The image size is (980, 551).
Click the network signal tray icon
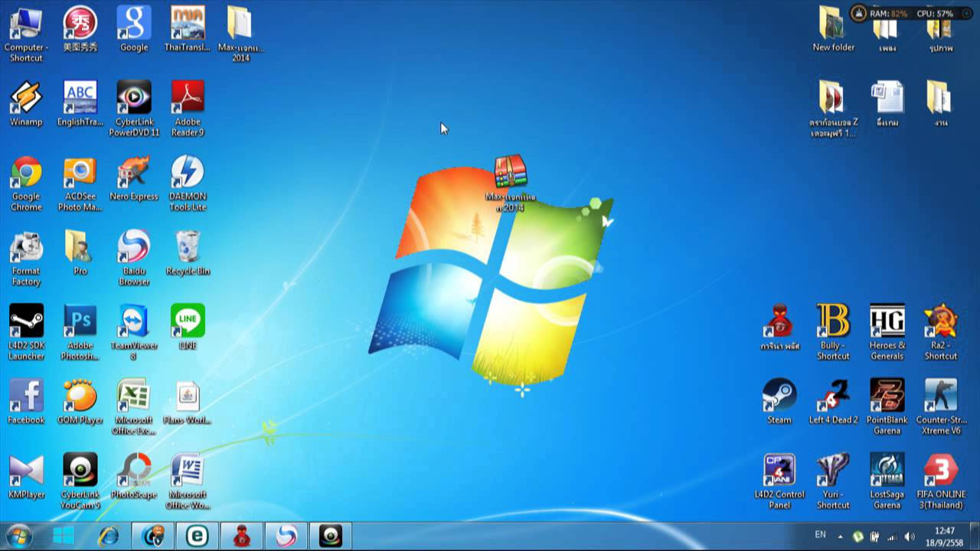(x=892, y=536)
